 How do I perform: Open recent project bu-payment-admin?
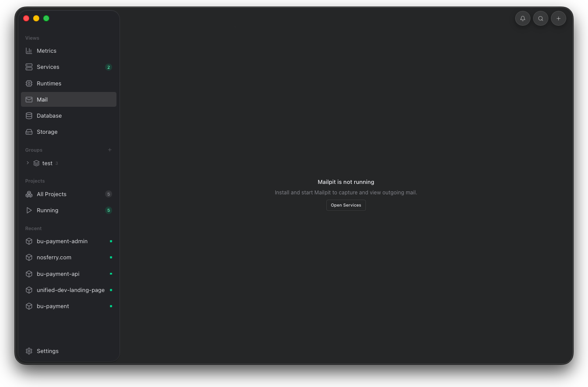pos(68,241)
